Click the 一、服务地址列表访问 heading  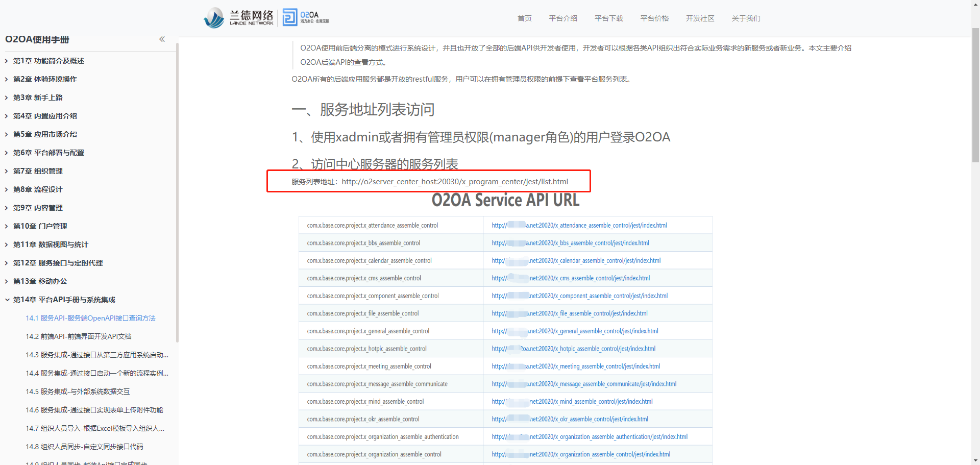tap(363, 109)
